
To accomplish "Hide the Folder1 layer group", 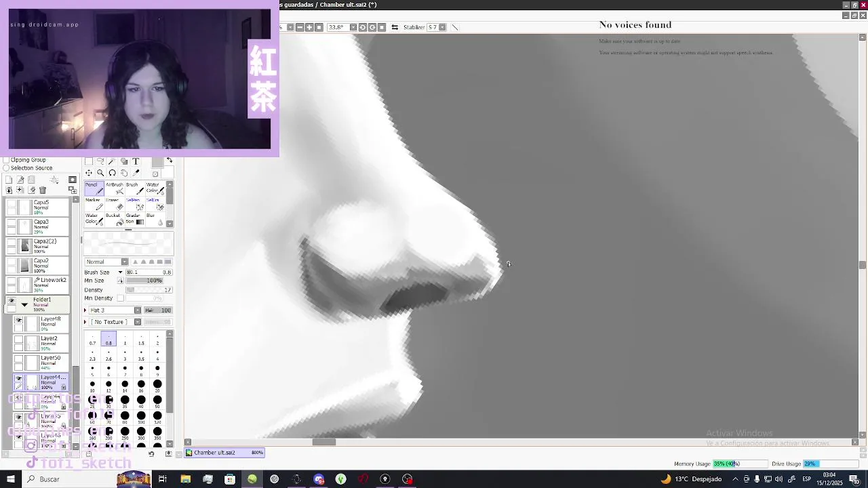I will click(x=11, y=300).
